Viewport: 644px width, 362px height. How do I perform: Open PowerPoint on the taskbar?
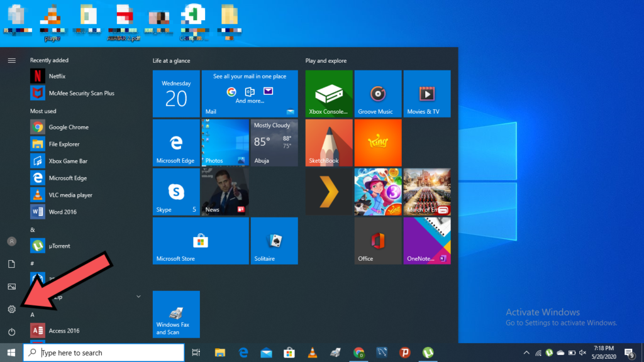point(404,353)
